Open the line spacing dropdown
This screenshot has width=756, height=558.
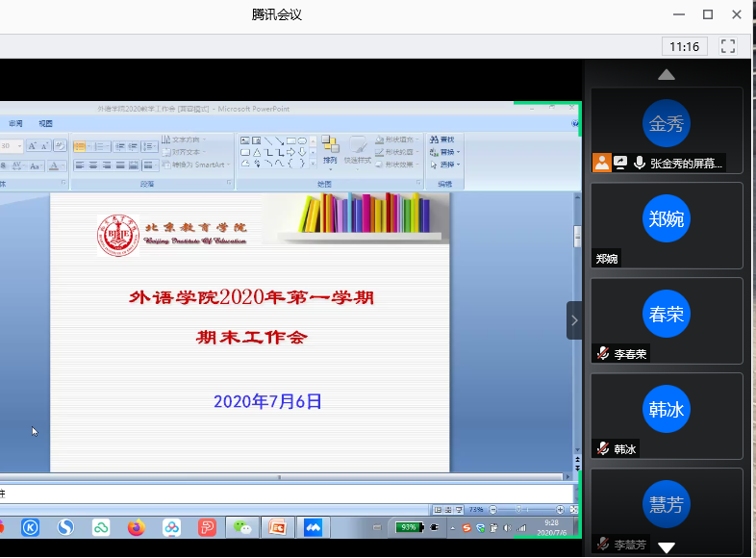pos(149,146)
